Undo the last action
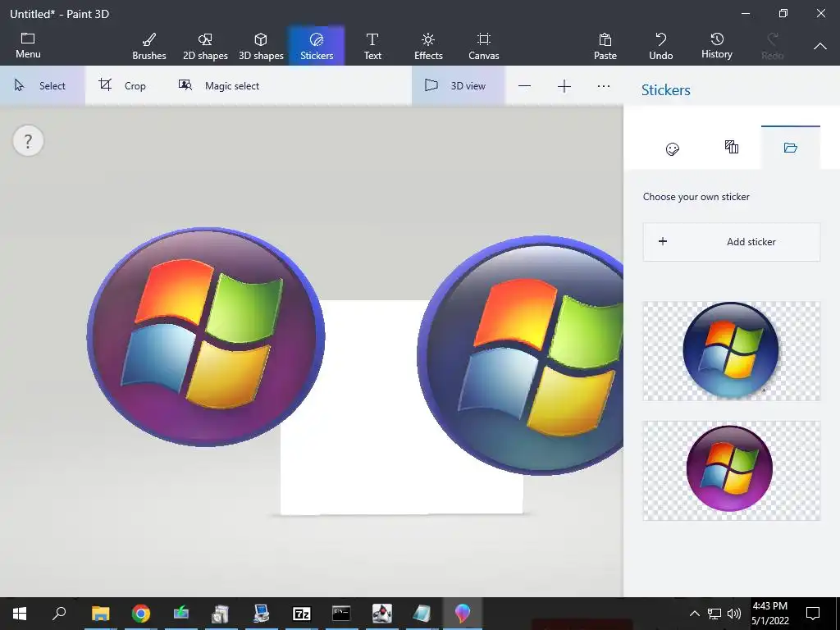The image size is (840, 630). (660, 46)
